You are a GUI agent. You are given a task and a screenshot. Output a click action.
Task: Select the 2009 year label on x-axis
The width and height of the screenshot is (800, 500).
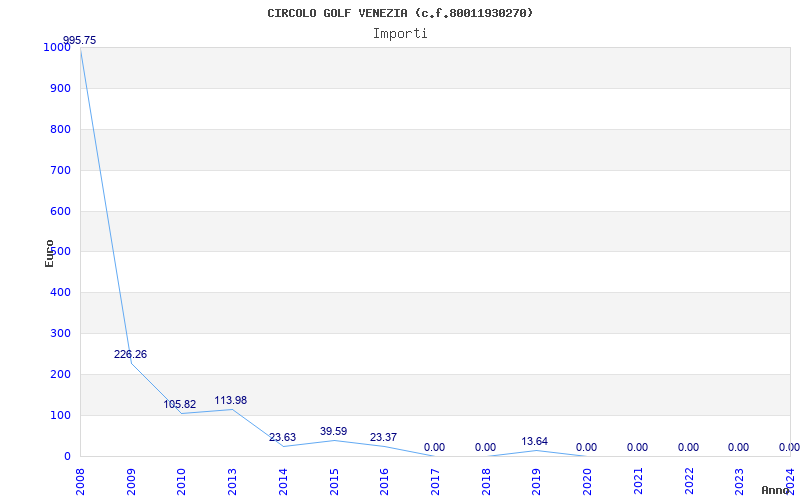[131, 481]
